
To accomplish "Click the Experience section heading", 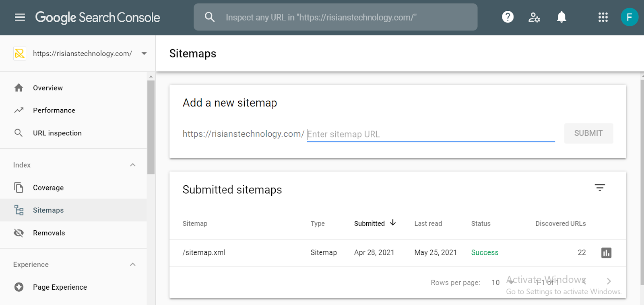I will click(31, 264).
